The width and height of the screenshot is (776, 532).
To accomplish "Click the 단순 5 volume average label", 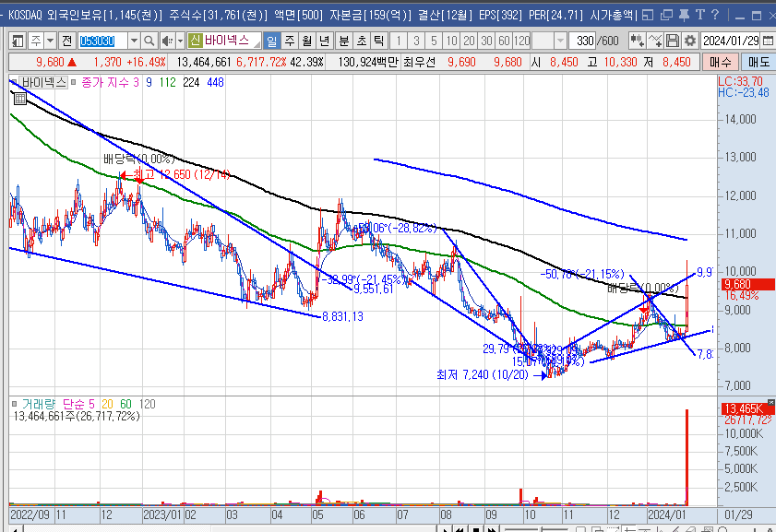I will click(78, 405).
